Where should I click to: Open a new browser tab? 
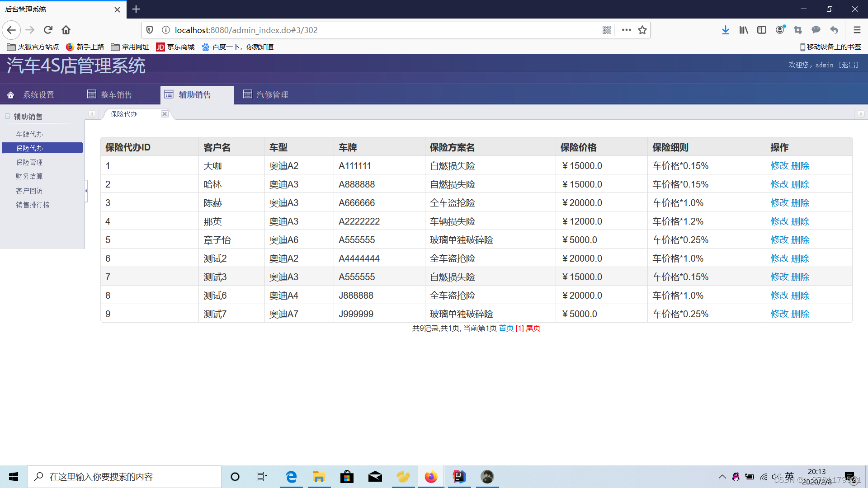[x=136, y=9]
